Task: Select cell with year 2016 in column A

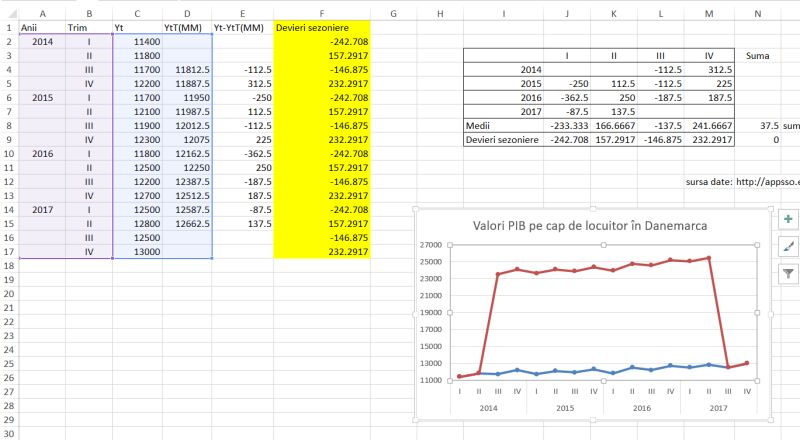Action: pos(42,154)
